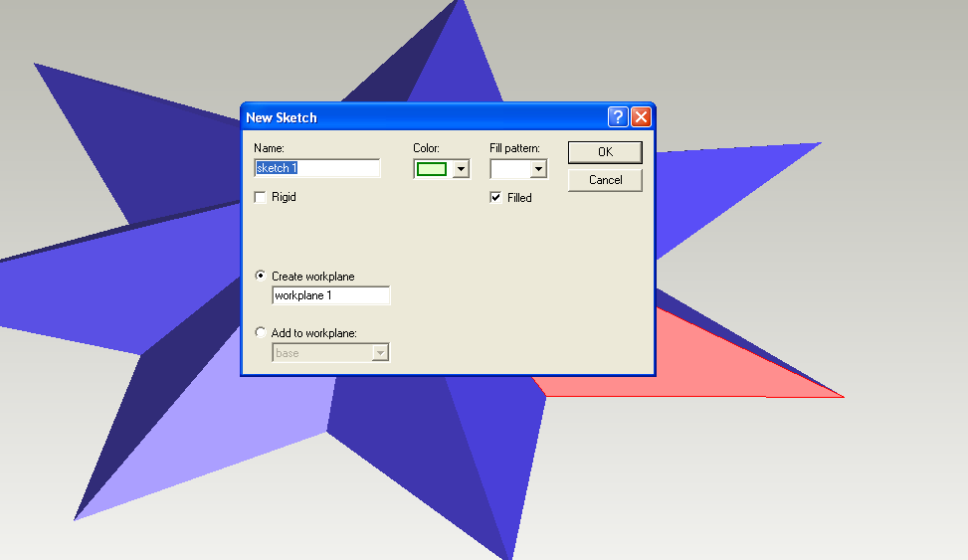
Task: Open the Fill pattern dropdown arrow
Action: (538, 169)
